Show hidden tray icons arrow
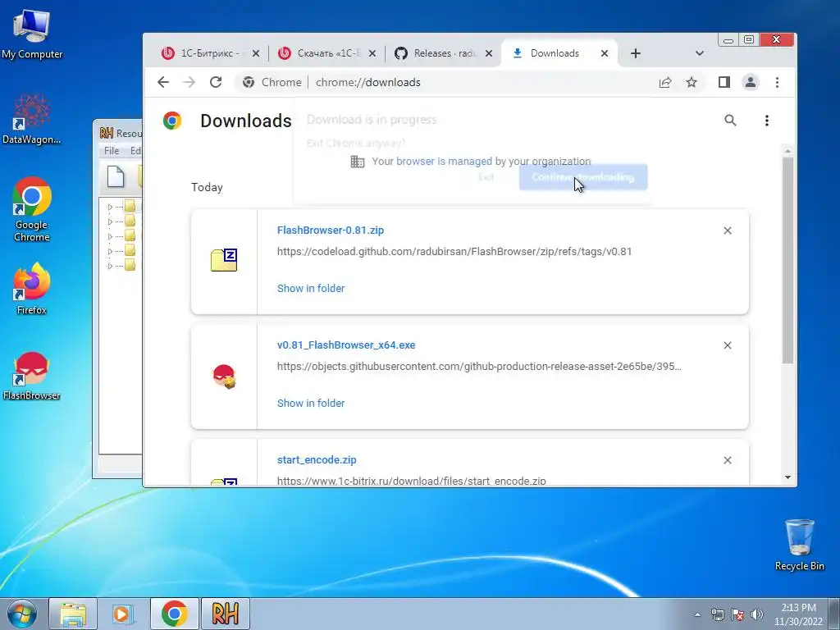The height and width of the screenshot is (630, 840). coord(697,614)
